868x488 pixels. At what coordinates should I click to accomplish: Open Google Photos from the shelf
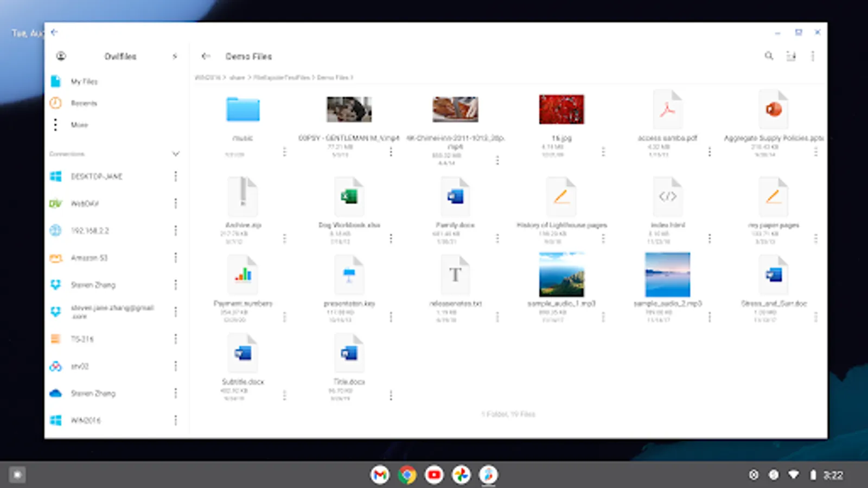click(461, 475)
